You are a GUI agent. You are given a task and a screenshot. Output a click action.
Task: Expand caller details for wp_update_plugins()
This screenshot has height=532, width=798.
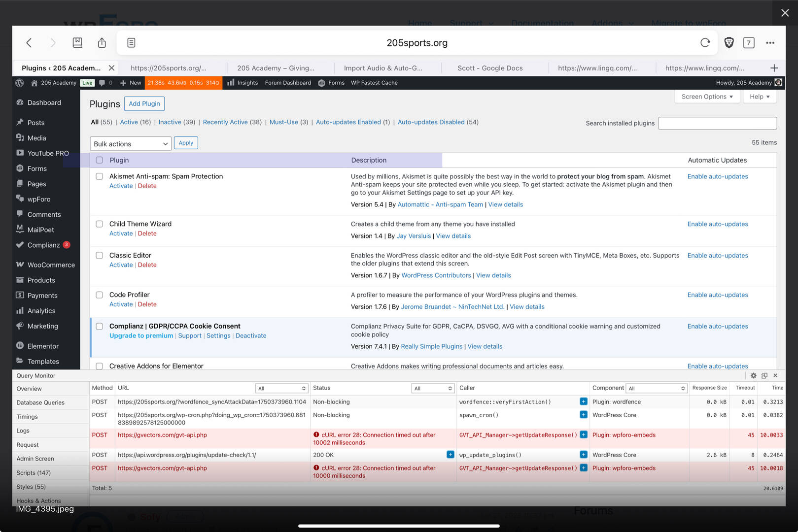pyautogui.click(x=584, y=455)
